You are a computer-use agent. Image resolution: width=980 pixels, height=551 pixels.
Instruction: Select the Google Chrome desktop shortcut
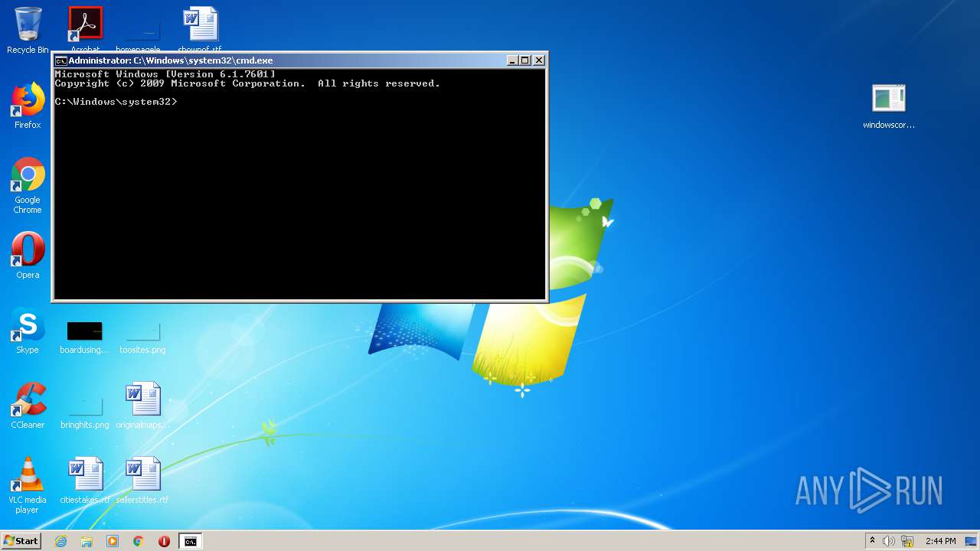(28, 185)
